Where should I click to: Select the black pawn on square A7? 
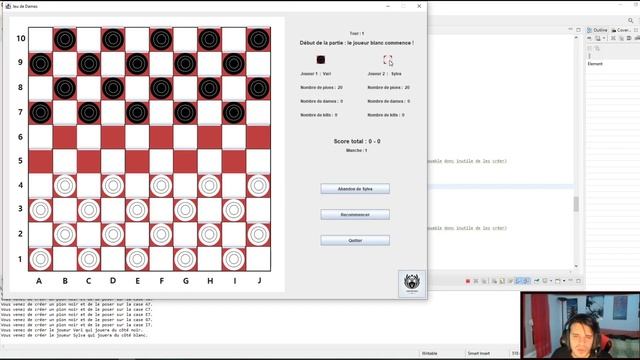(40, 112)
